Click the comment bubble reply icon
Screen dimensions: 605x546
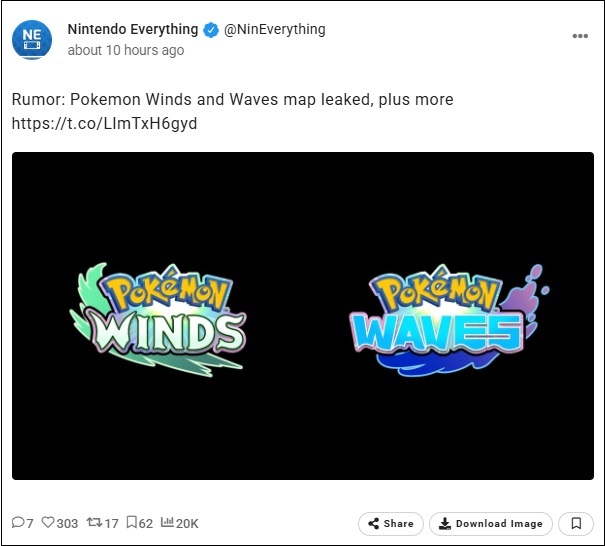point(18,522)
